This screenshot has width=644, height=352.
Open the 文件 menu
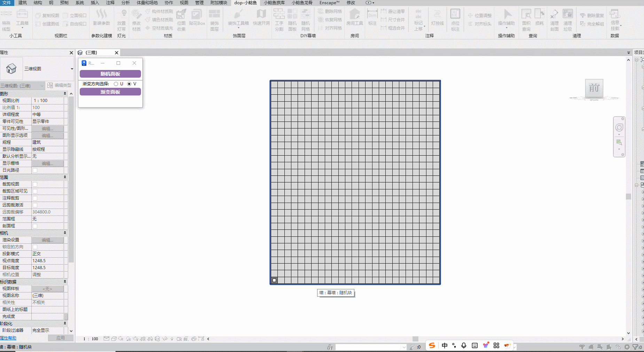[x=7, y=3]
